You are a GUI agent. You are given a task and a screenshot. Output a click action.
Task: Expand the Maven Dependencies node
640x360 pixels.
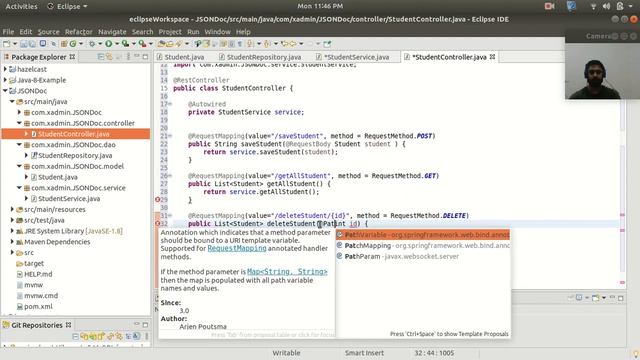coord(12,242)
